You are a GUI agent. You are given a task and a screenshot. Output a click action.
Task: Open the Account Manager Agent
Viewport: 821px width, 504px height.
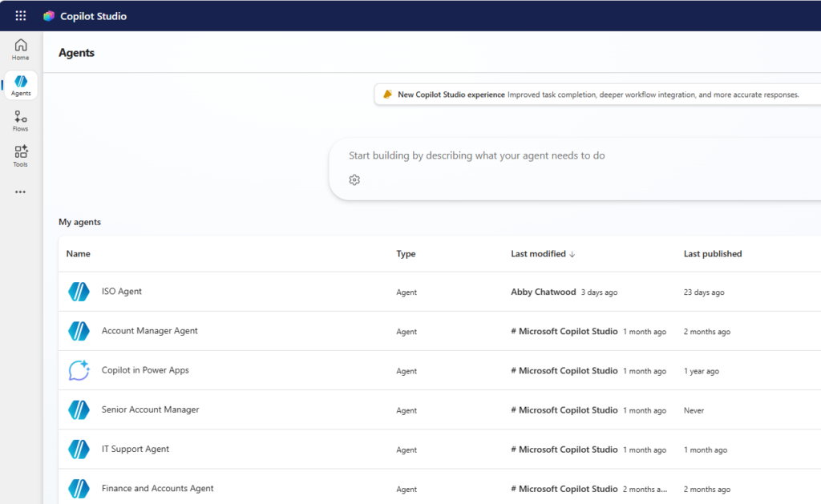[x=150, y=331]
